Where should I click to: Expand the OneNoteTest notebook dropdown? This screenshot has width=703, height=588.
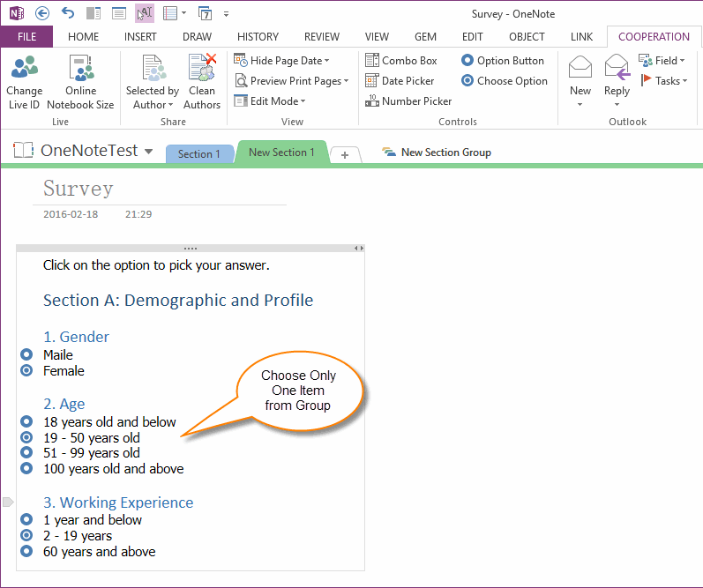(149, 152)
